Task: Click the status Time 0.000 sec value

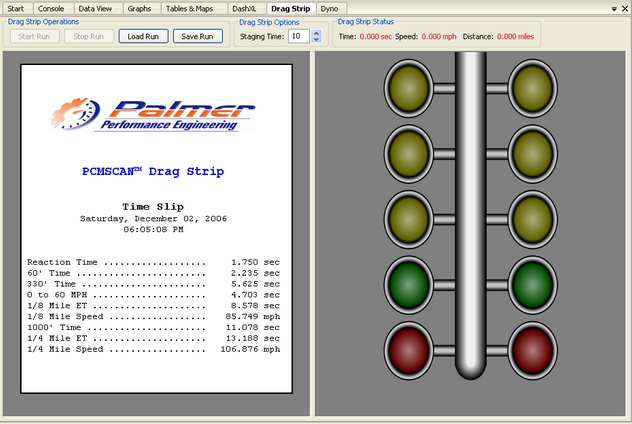Action: pyautogui.click(x=375, y=37)
